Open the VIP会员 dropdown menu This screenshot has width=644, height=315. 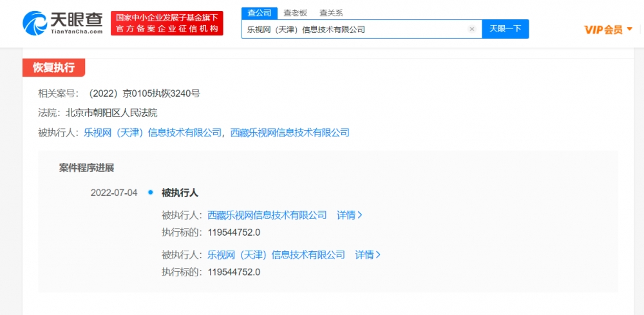pos(609,30)
